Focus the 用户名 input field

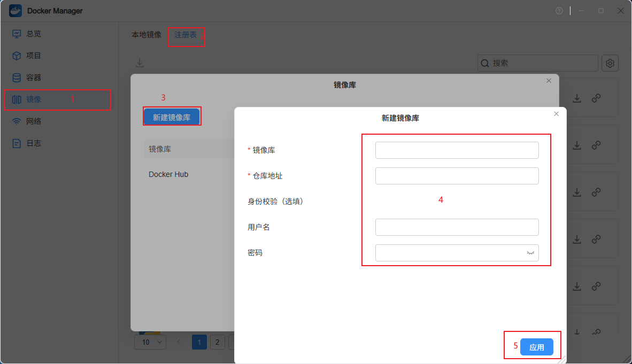coord(457,227)
